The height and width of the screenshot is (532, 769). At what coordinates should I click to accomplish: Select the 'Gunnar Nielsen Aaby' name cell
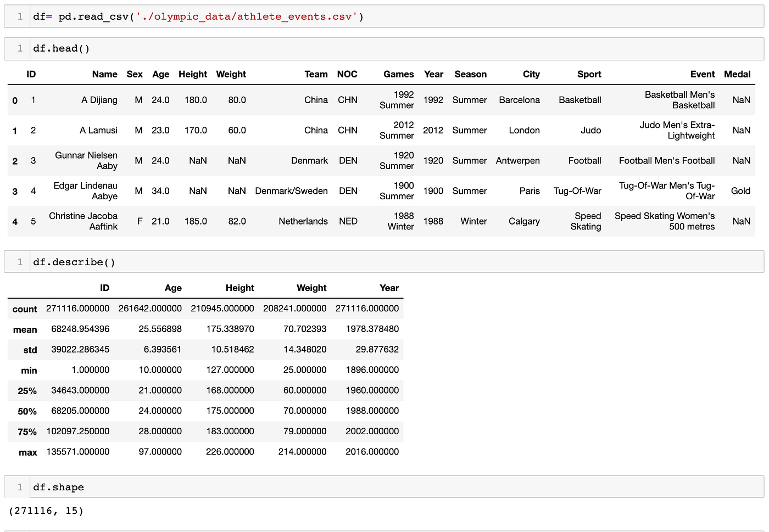point(86,160)
